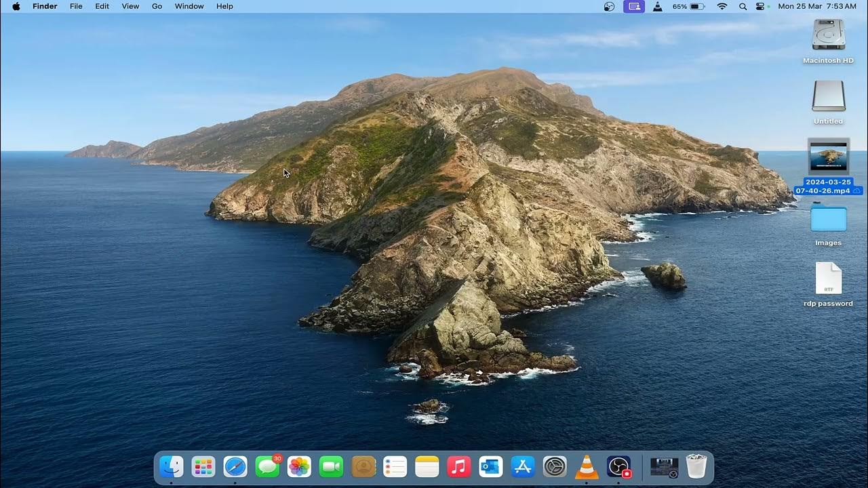
Task: Open Finder from the Dock
Action: tap(172, 466)
